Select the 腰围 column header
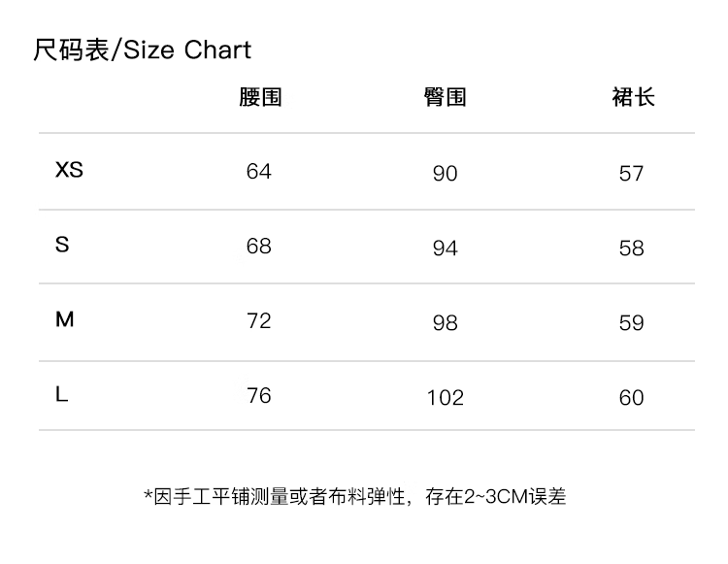The width and height of the screenshot is (728, 564). 260,97
